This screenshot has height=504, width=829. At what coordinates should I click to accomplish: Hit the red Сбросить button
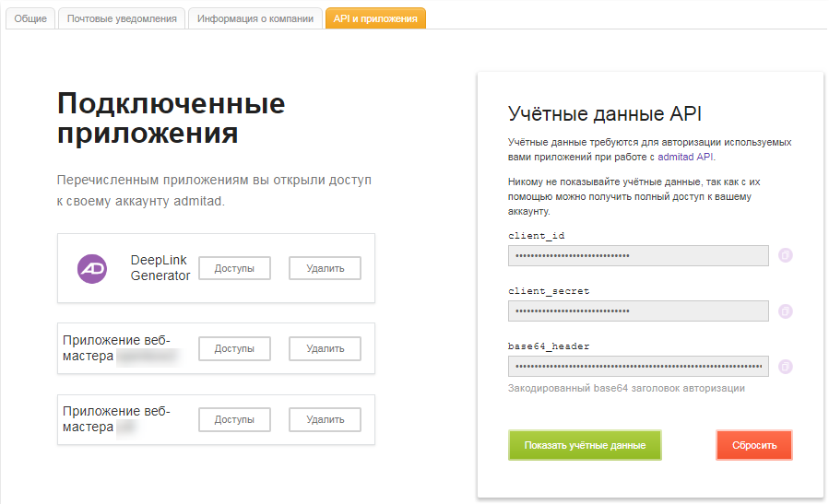753,445
